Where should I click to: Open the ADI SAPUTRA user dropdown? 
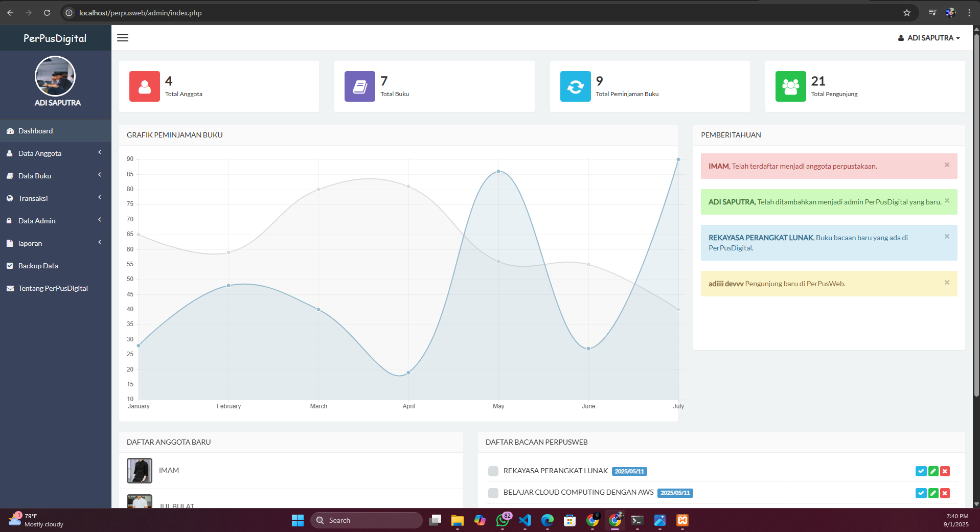click(x=929, y=38)
